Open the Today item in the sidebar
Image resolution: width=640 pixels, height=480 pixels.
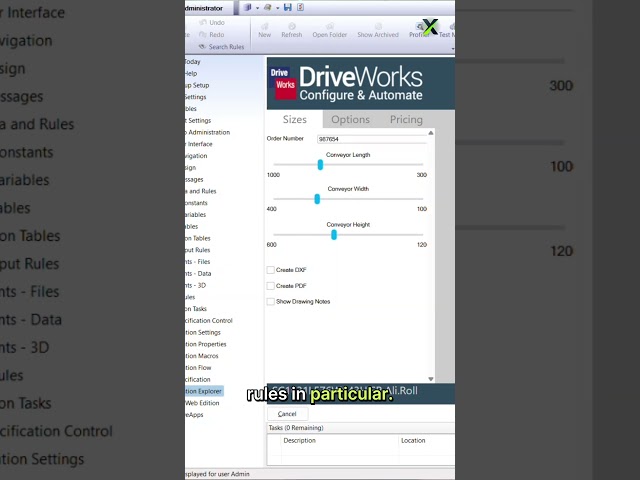(x=193, y=62)
